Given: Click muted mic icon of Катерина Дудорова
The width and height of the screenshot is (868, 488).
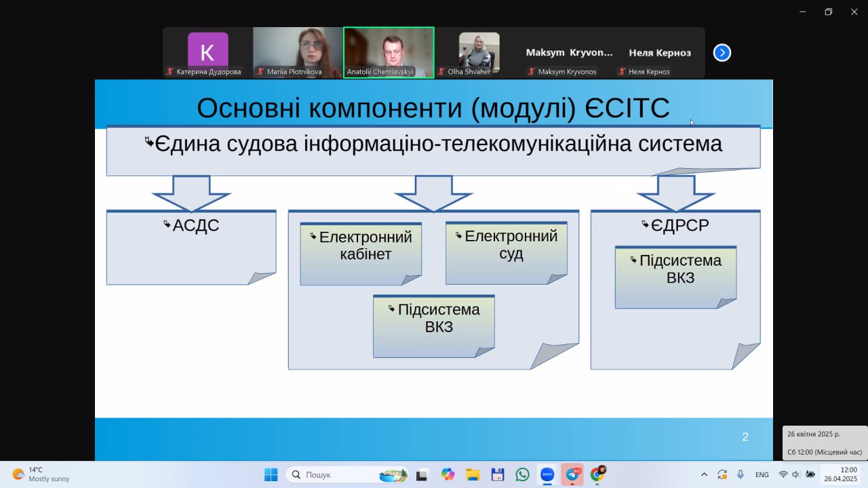Looking at the screenshot, I should pyautogui.click(x=170, y=71).
